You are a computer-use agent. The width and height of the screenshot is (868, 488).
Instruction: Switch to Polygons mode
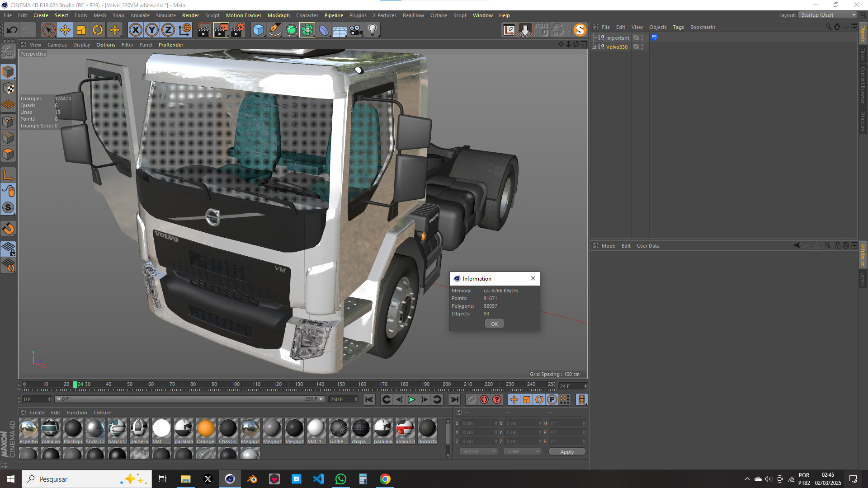click(x=8, y=154)
